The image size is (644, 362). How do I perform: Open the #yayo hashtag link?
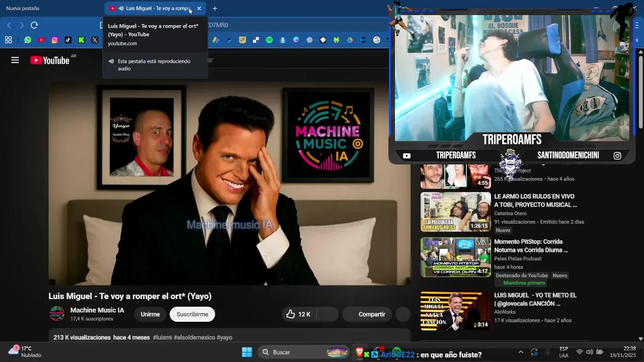pyautogui.click(x=224, y=337)
